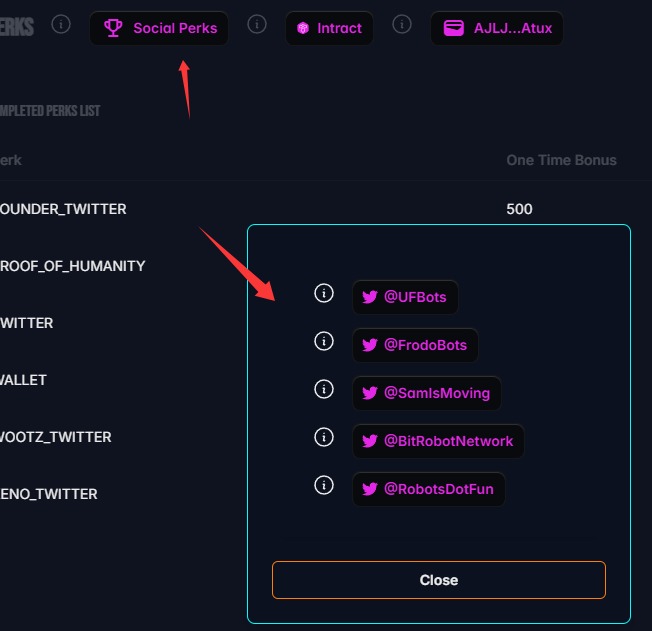This screenshot has height=631, width=652.
Task: Follow the @BitRobotNetwork Twitter link
Action: coord(438,441)
